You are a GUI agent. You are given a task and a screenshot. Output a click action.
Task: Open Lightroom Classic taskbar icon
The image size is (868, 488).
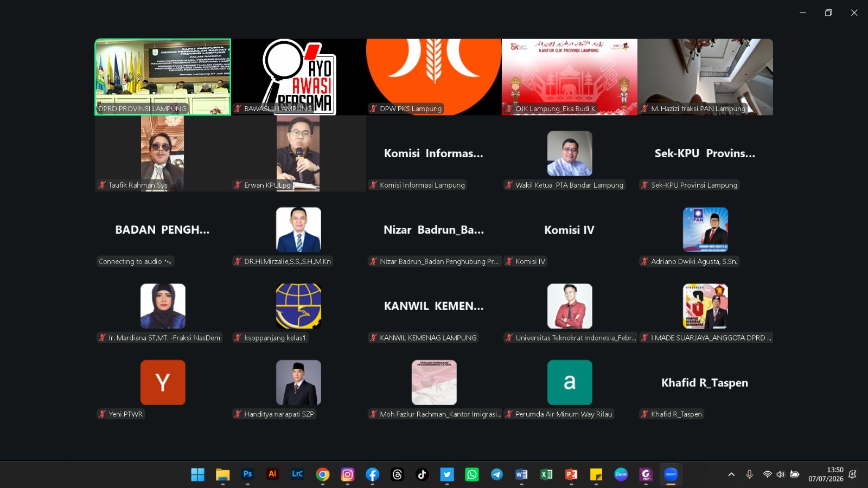tap(297, 474)
